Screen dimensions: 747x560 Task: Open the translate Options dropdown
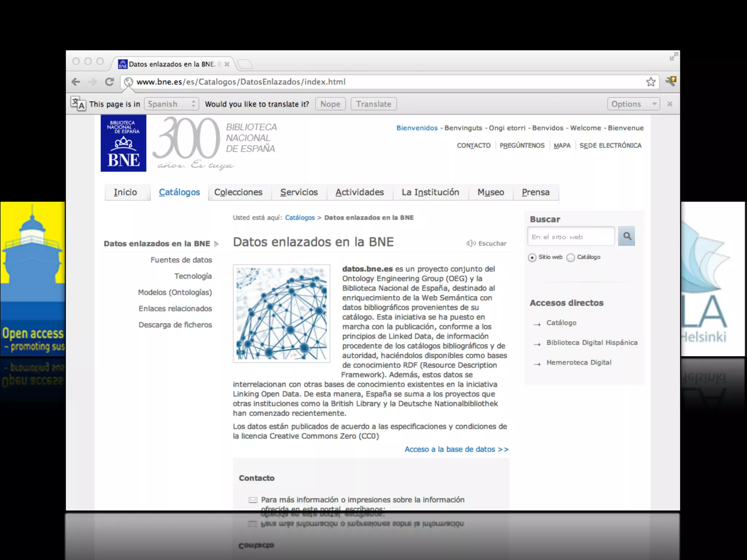(x=633, y=104)
